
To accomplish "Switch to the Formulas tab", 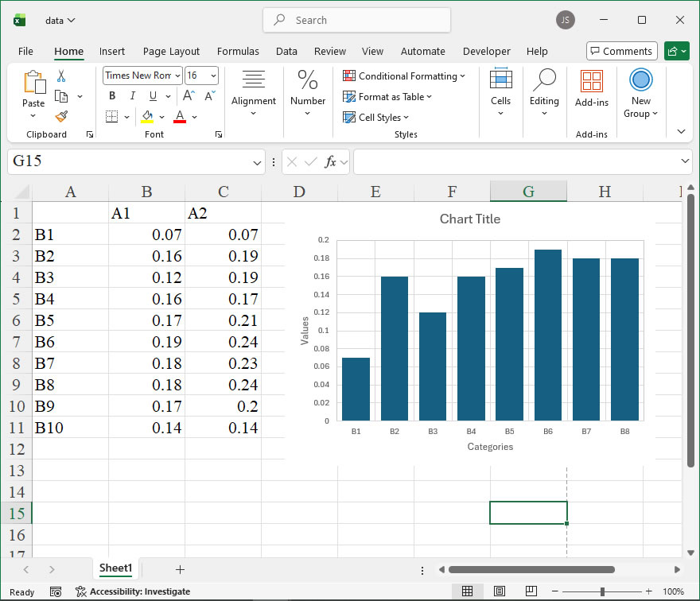I will (238, 52).
